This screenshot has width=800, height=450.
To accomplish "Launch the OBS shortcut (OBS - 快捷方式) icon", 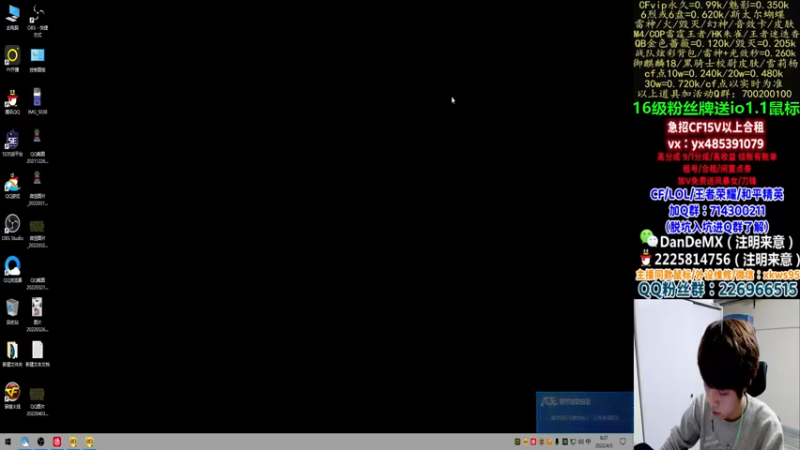I will [x=37, y=20].
